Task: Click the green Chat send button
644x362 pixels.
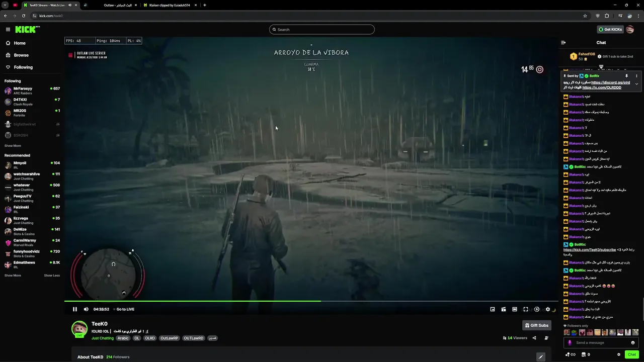Action: pyautogui.click(x=632, y=354)
